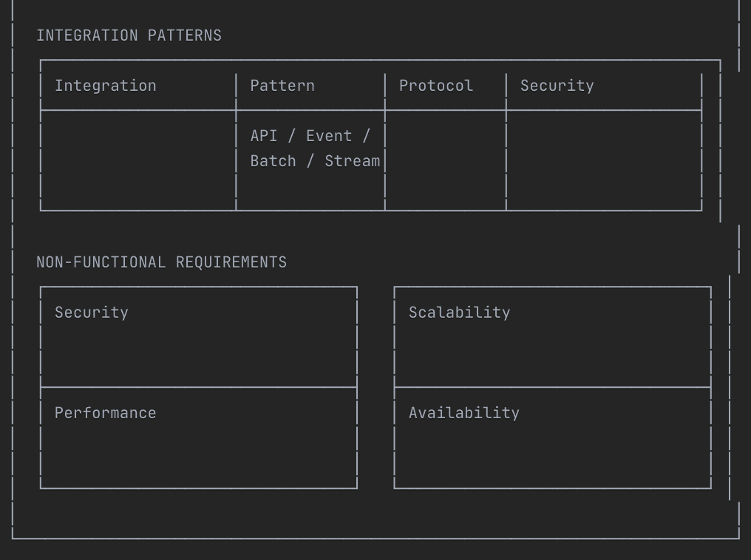Click the Availability box label

click(463, 413)
